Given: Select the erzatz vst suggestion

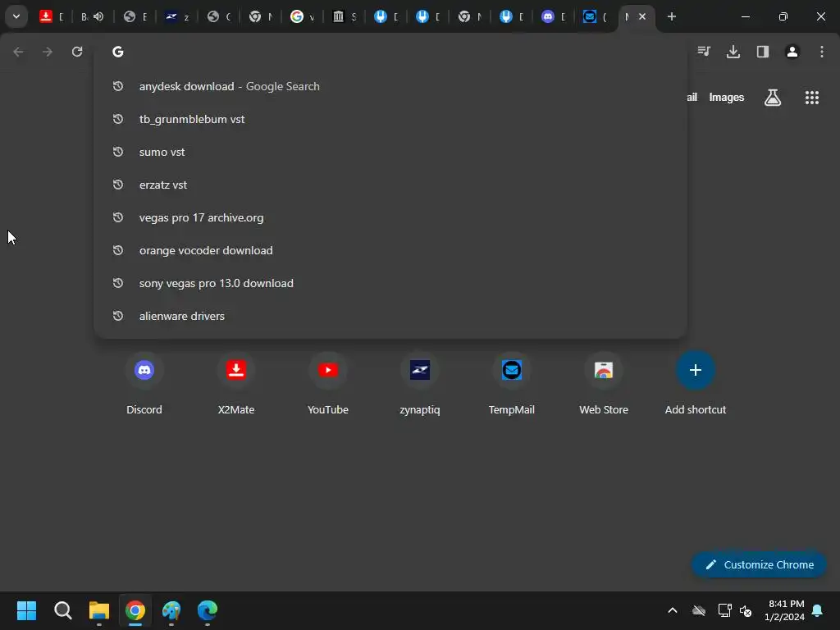Looking at the screenshot, I should 390,185.
